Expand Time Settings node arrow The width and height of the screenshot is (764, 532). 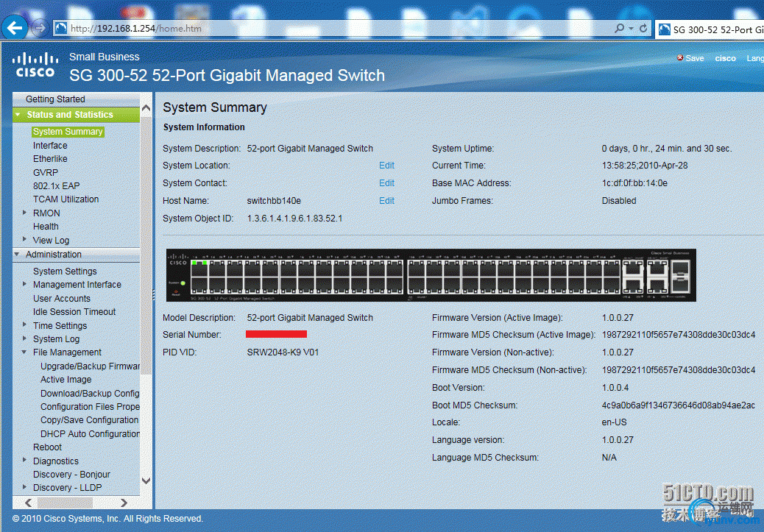pyautogui.click(x=24, y=324)
